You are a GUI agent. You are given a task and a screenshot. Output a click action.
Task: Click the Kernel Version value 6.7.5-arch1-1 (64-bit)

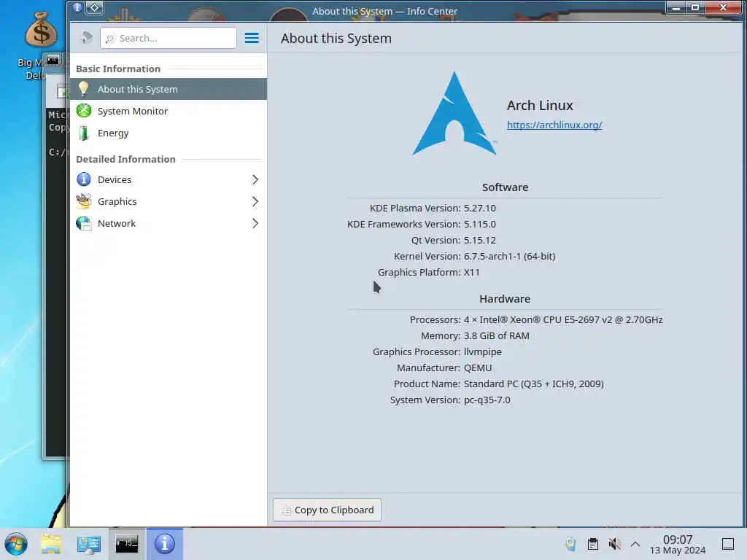pos(509,256)
